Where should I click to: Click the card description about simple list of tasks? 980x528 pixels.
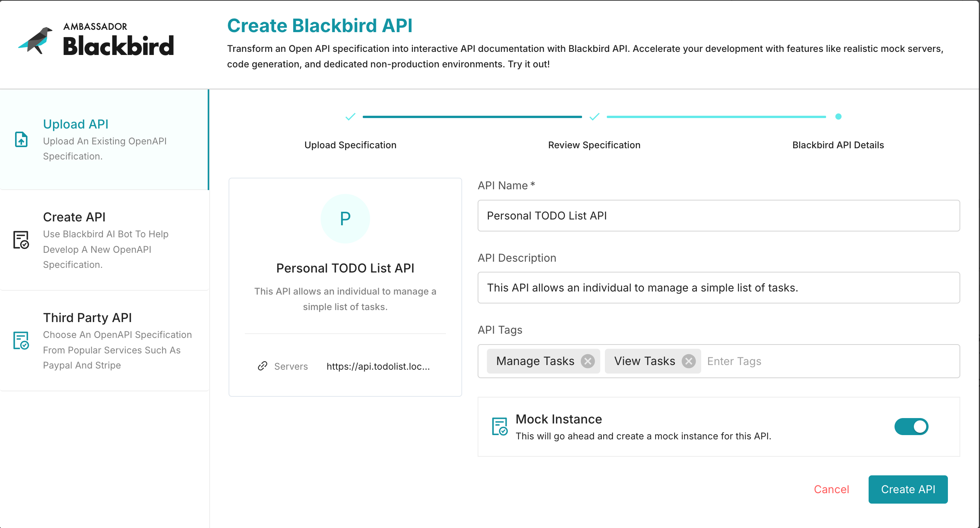345,299
